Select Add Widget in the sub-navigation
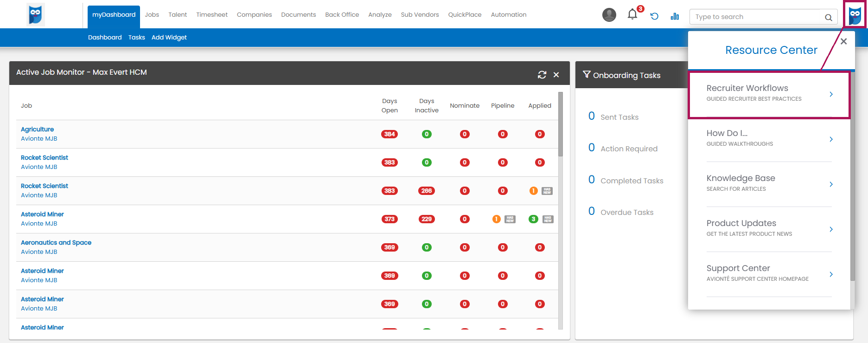 (169, 38)
